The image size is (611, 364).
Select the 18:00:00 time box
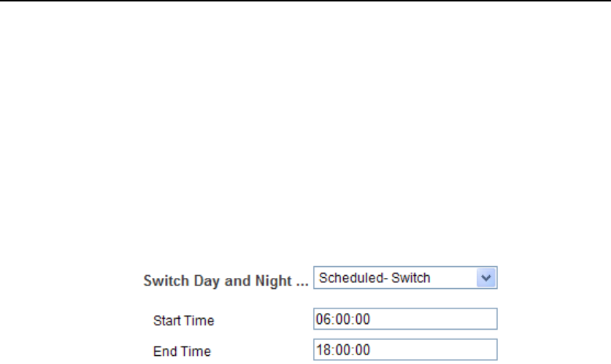click(x=405, y=349)
